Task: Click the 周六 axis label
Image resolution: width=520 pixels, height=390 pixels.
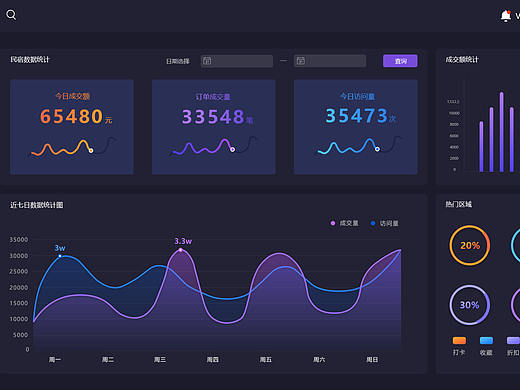Action: [x=319, y=360]
